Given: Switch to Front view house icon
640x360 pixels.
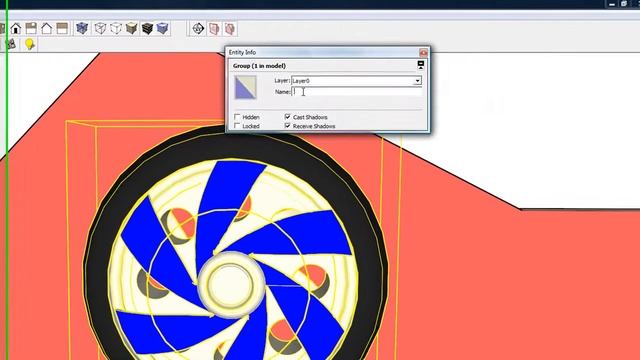Looking at the screenshot, I should point(16,28).
